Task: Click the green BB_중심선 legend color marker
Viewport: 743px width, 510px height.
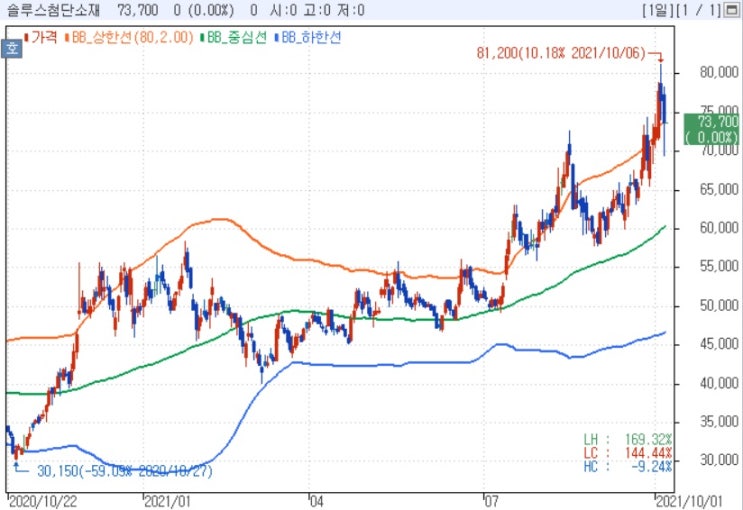Action: coord(202,37)
